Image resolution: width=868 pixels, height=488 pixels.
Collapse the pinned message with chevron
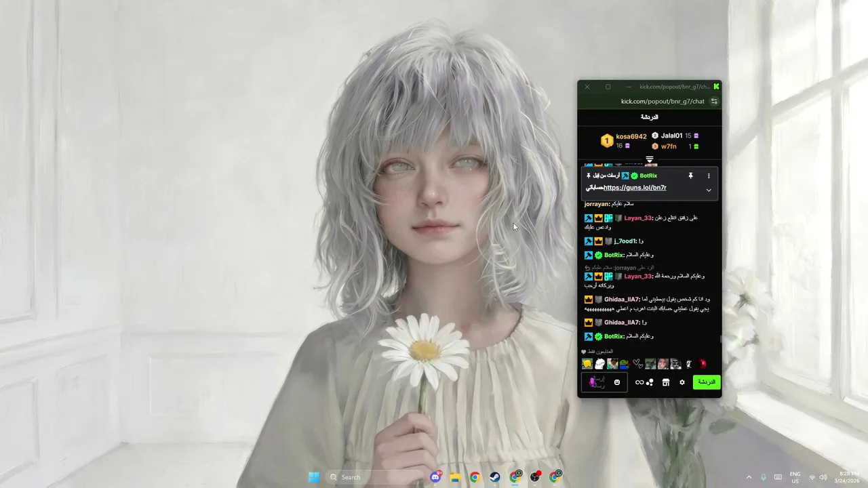709,190
